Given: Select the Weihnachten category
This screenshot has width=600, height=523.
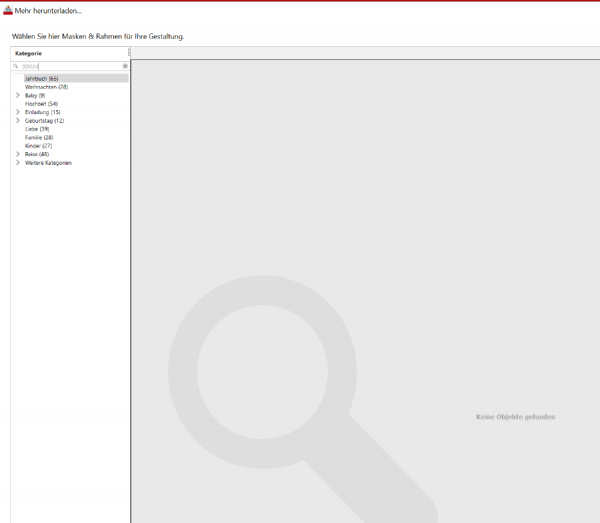Looking at the screenshot, I should [46, 87].
